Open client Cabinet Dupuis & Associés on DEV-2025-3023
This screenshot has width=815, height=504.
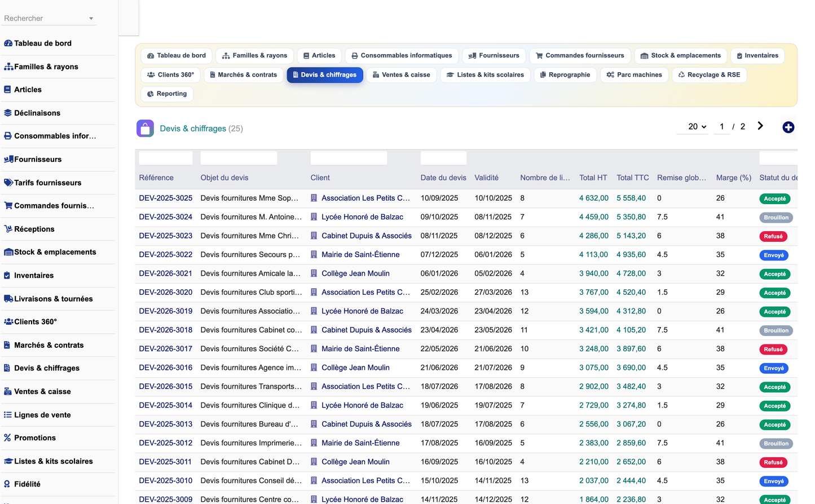click(x=367, y=236)
